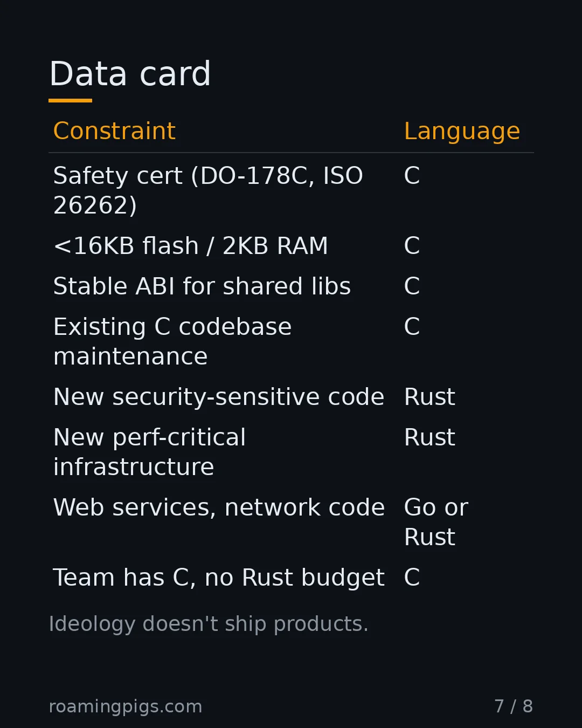The image size is (582, 728).
Task: Open the roamingpigs.com link
Action: [126, 706]
